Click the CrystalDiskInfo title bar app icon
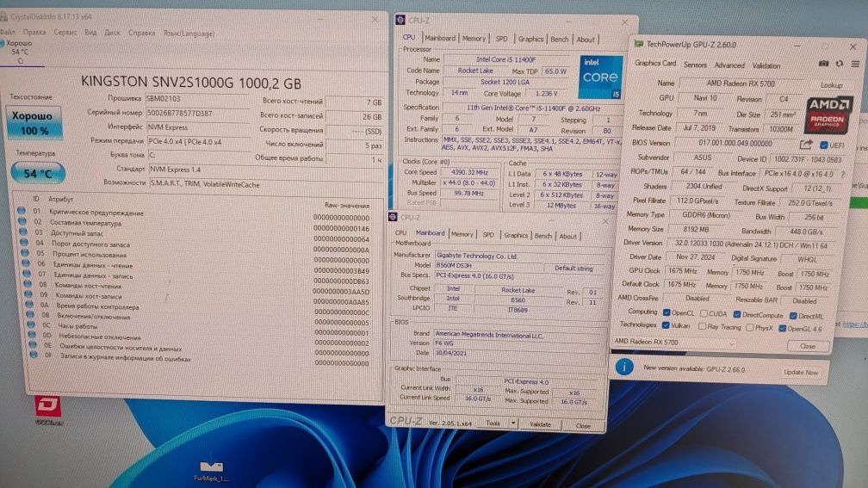This screenshot has height=488, width=868. click(x=3, y=16)
